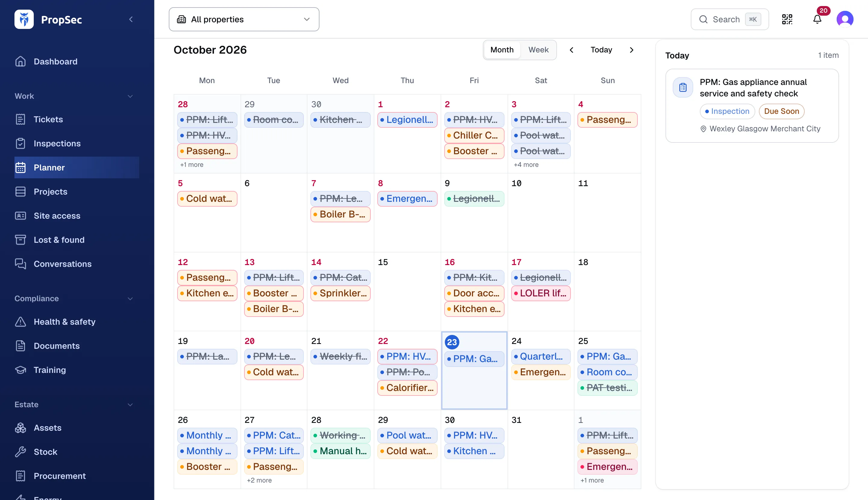The image size is (868, 500).
Task: Select the Month view toggle
Action: 502,50
